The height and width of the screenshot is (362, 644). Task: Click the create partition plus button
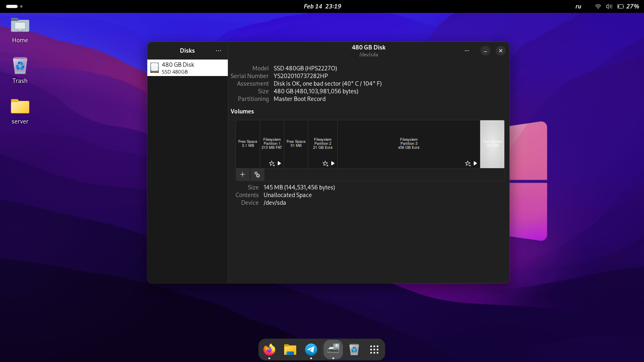(x=242, y=175)
